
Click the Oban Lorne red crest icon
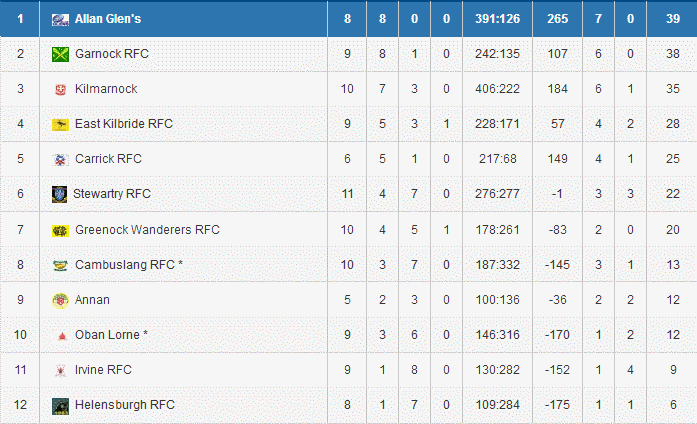click(60, 335)
